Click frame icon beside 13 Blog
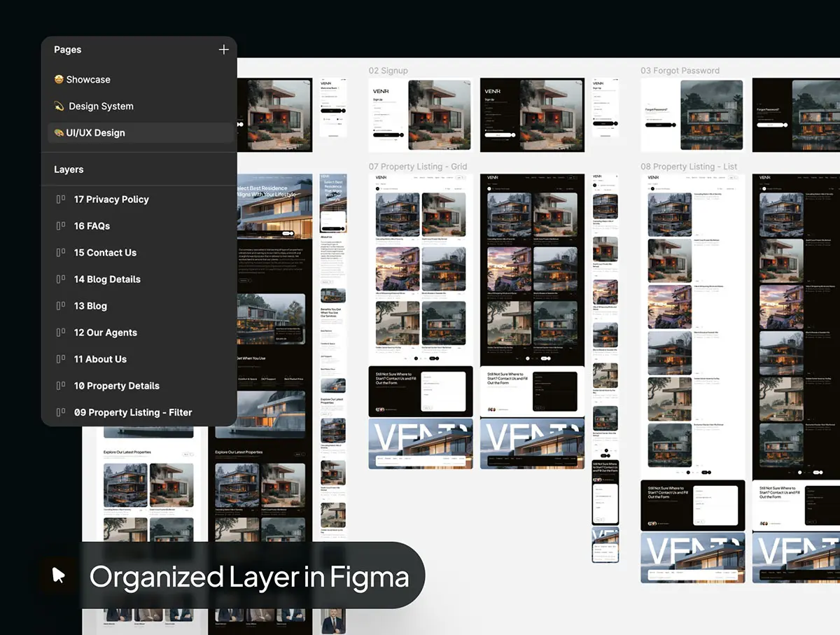The image size is (840, 635). 61,306
